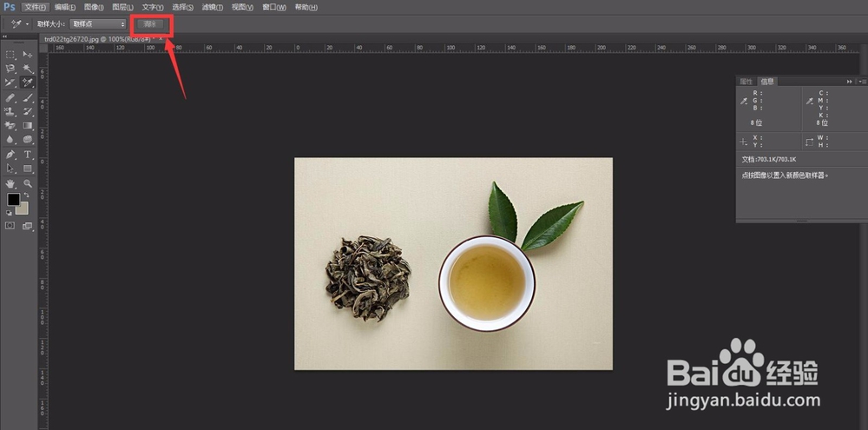This screenshot has width=868, height=430.
Task: Close the trd022tg26720.jpg document tab
Action: [161, 39]
